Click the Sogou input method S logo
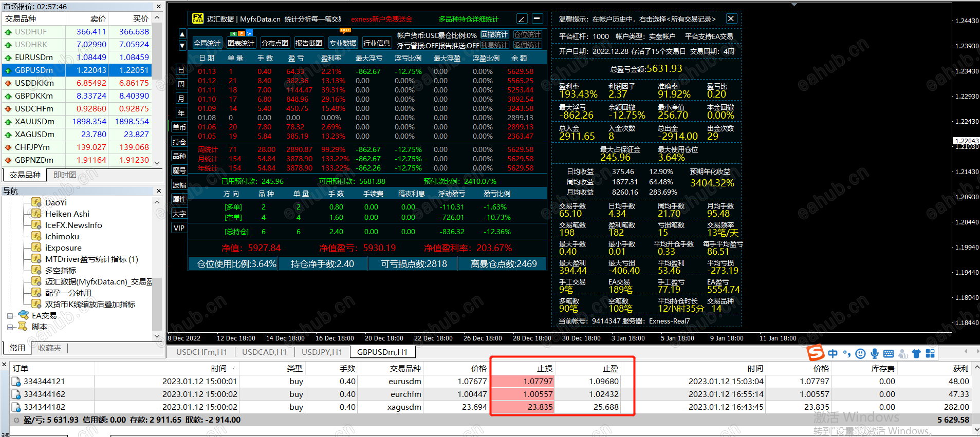The height and width of the screenshot is (437, 980). 815,353
